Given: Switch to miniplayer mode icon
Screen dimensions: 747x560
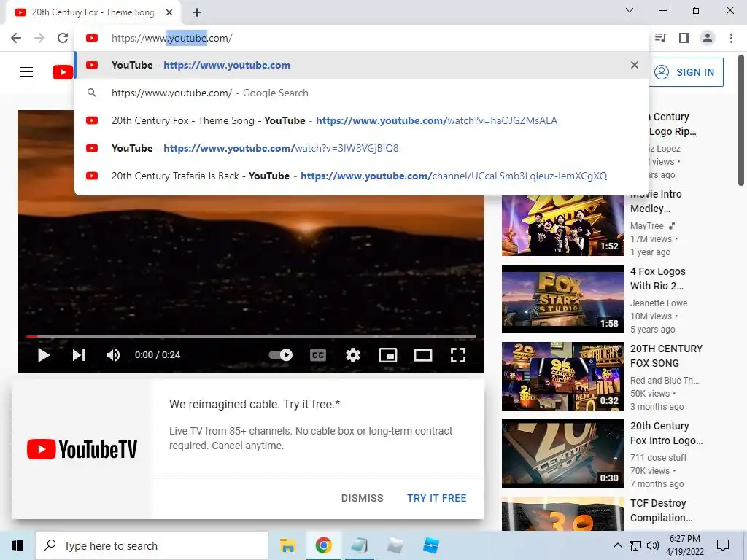Looking at the screenshot, I should tap(388, 355).
